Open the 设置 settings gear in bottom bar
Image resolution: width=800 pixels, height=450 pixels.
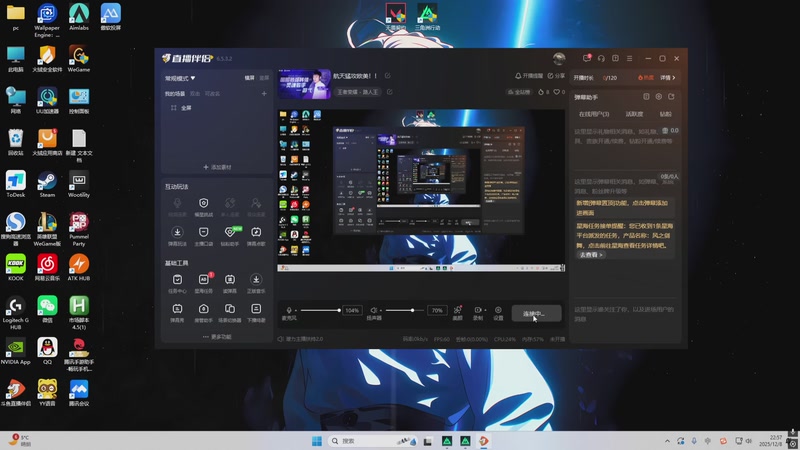point(498,312)
